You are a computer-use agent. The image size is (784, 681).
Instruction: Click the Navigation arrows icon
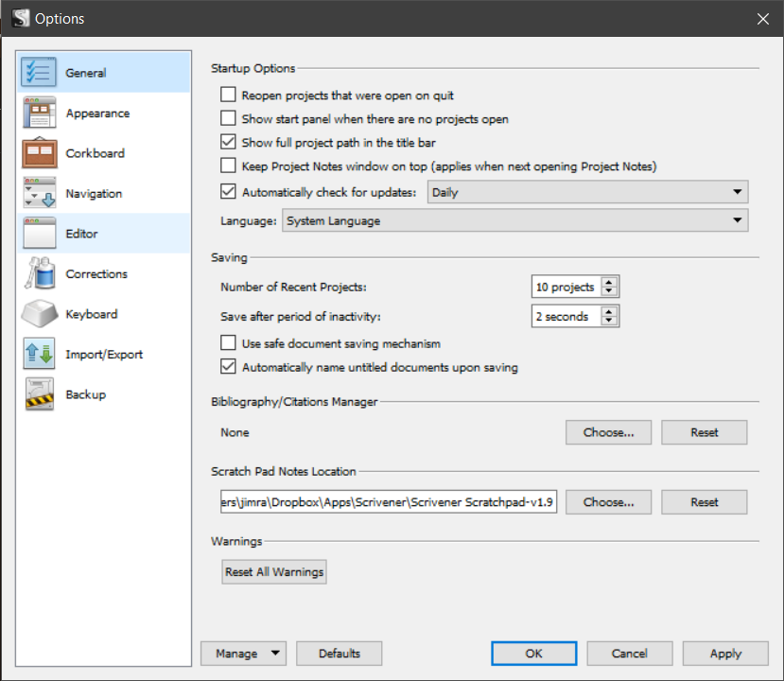(x=40, y=194)
